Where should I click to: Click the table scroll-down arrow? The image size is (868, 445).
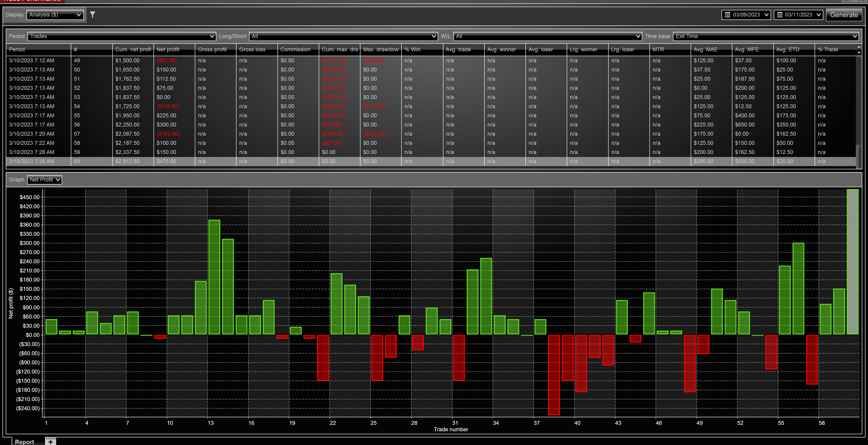tap(859, 52)
